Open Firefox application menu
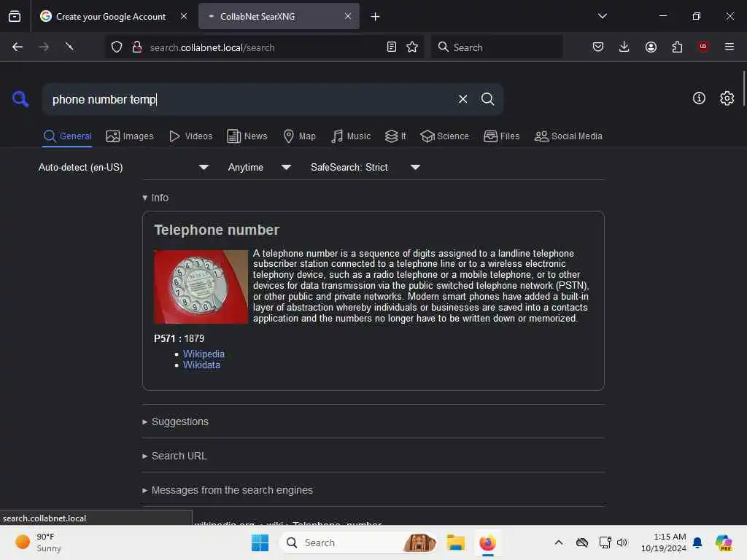Viewport: 747px width, 560px height. tap(729, 47)
